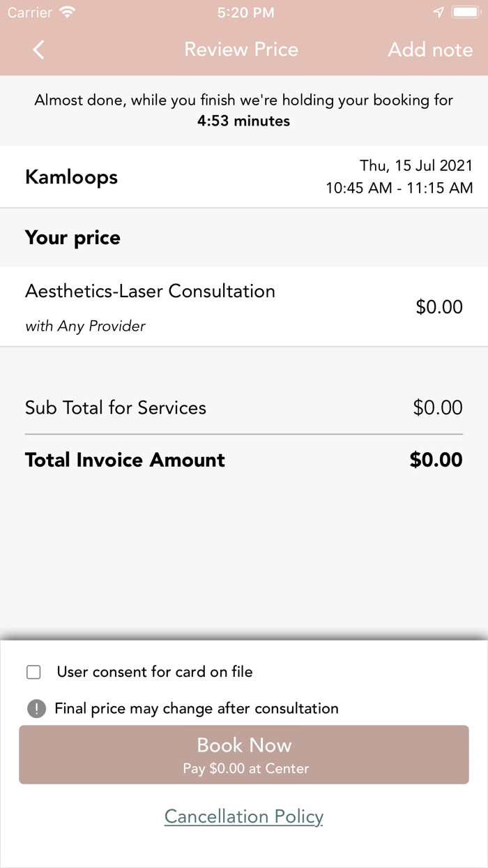Open the Add note screen
488x868 pixels.
point(430,49)
